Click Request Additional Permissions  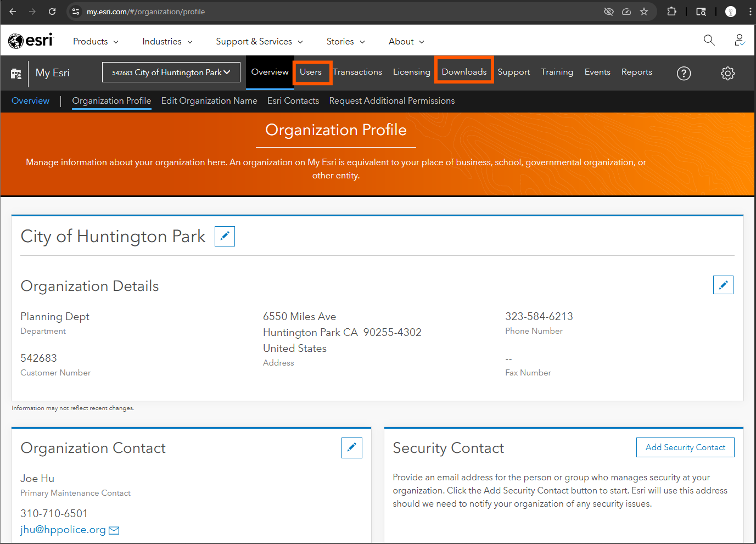[x=392, y=101]
